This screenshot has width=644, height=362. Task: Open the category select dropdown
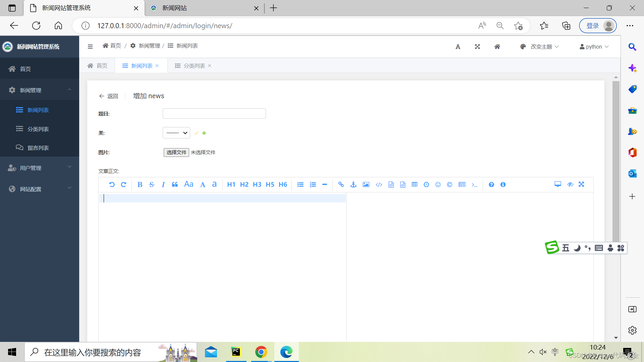[176, 133]
